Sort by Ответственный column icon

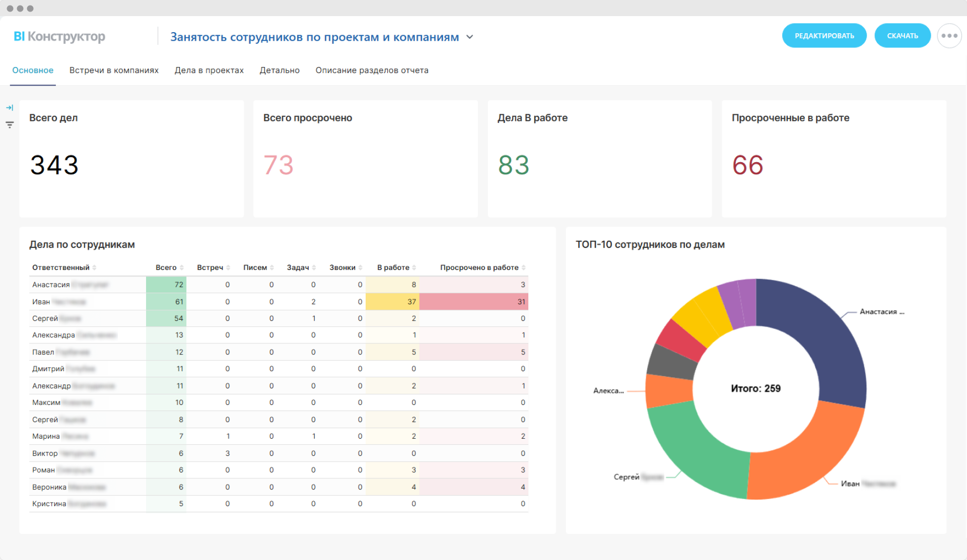pos(94,268)
